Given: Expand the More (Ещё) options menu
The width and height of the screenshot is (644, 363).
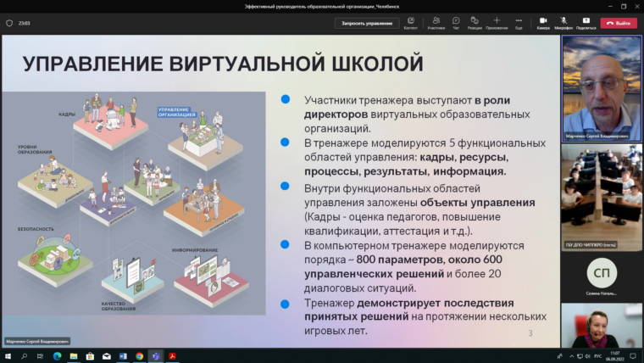Looking at the screenshot, I should pos(518,23).
